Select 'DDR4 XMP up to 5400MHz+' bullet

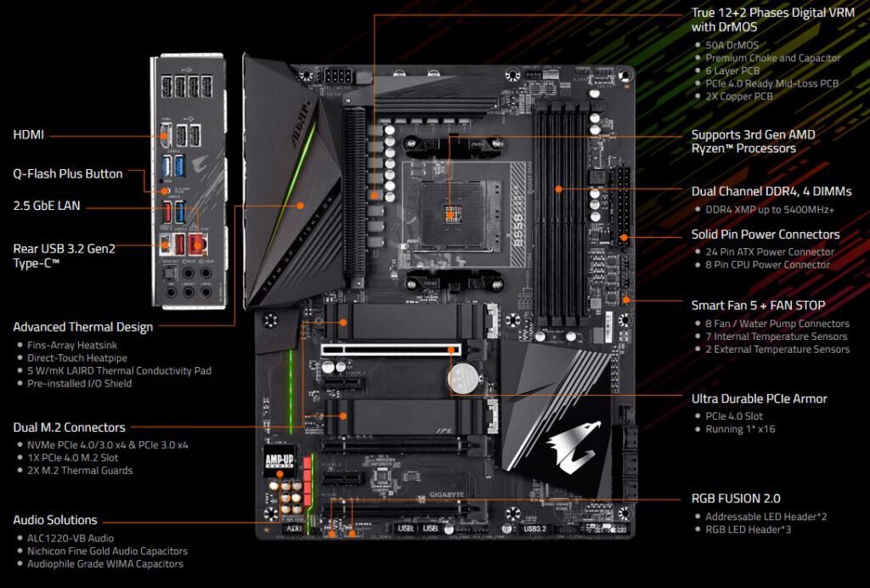[770, 210]
